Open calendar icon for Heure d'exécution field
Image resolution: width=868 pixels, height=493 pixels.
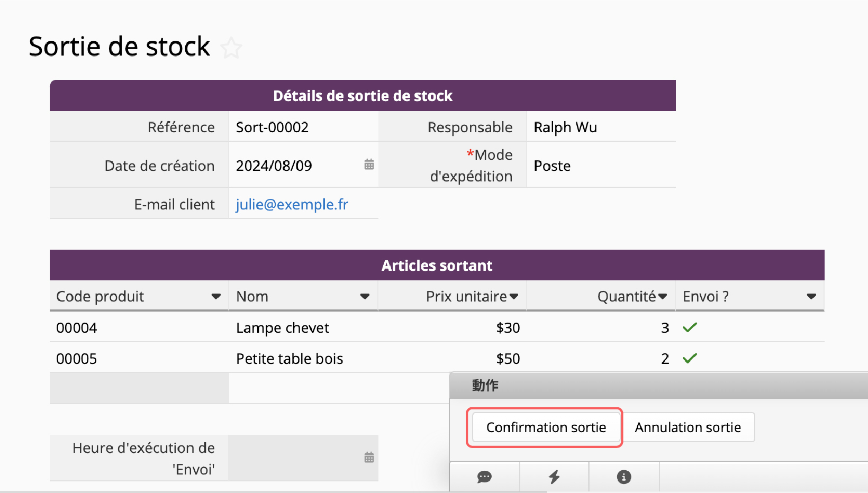click(369, 458)
